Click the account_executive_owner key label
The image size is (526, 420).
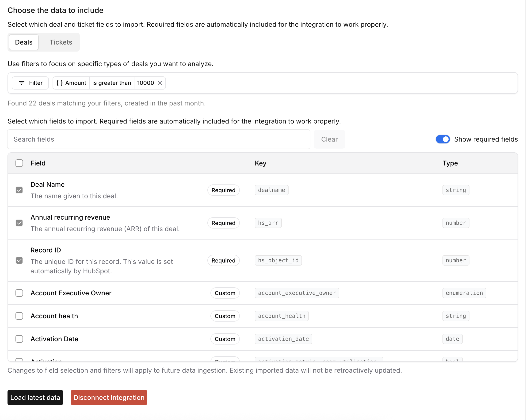pos(297,293)
